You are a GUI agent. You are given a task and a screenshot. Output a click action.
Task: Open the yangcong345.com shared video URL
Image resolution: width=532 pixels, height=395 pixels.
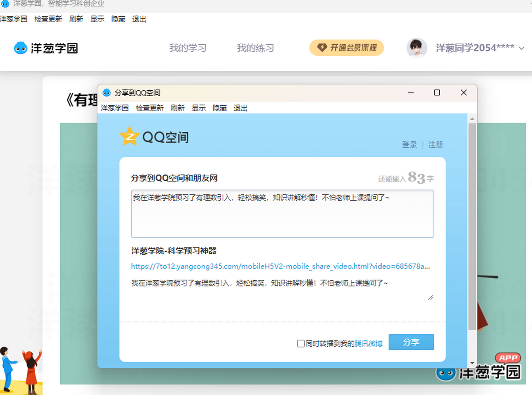280,267
